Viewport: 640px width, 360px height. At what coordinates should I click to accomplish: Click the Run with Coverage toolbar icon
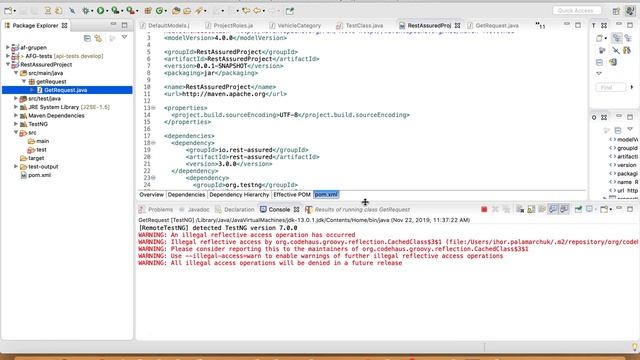[x=116, y=11]
